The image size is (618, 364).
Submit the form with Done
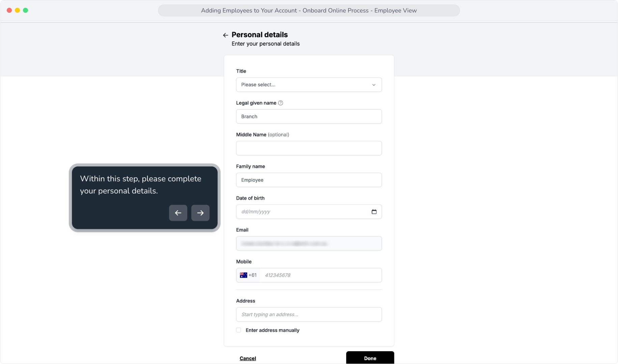pos(370,358)
